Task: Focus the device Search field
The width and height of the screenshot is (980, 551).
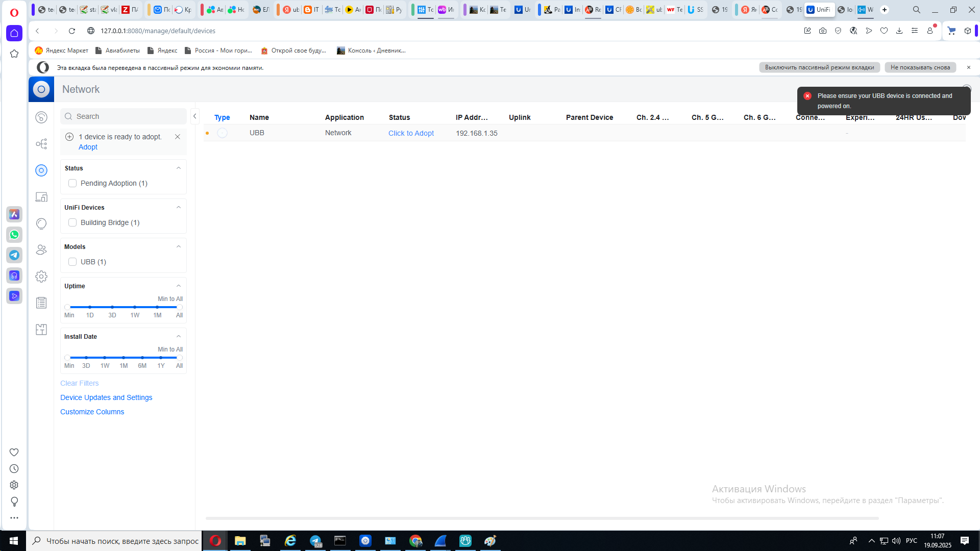Action: 128,116
